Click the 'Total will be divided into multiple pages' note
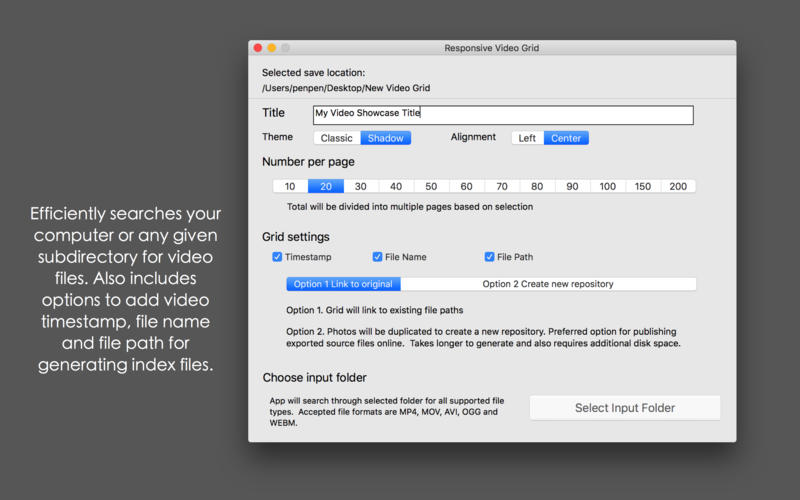 (410, 207)
